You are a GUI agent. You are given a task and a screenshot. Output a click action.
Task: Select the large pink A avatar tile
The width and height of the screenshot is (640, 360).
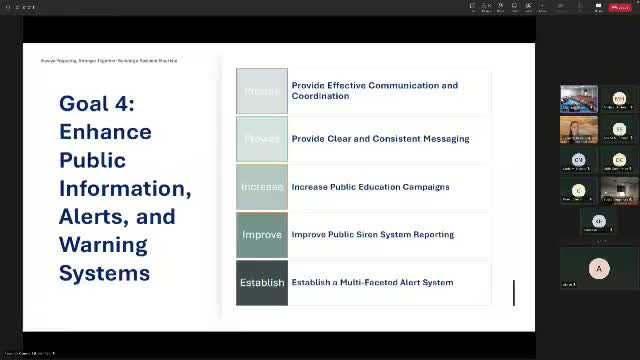point(599,268)
